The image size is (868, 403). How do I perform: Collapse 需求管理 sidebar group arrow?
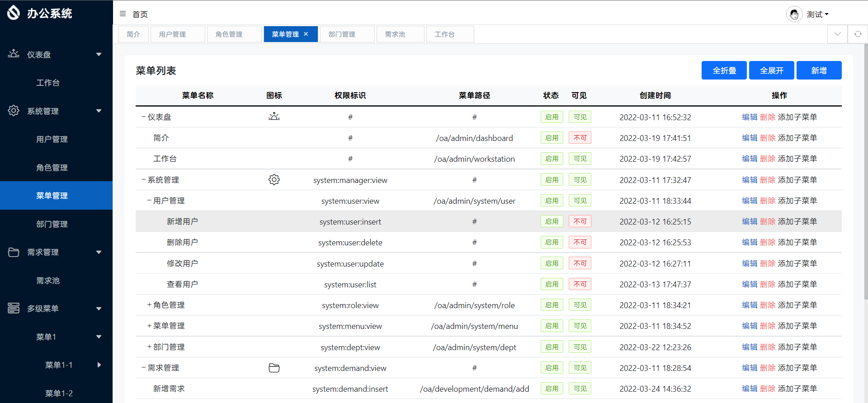[99, 252]
